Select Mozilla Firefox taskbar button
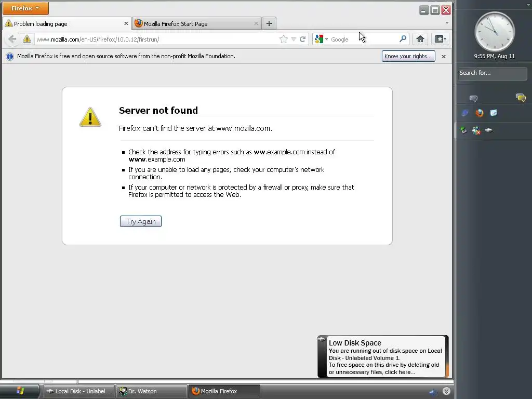Screen dimensions: 532x399 [224, 391]
